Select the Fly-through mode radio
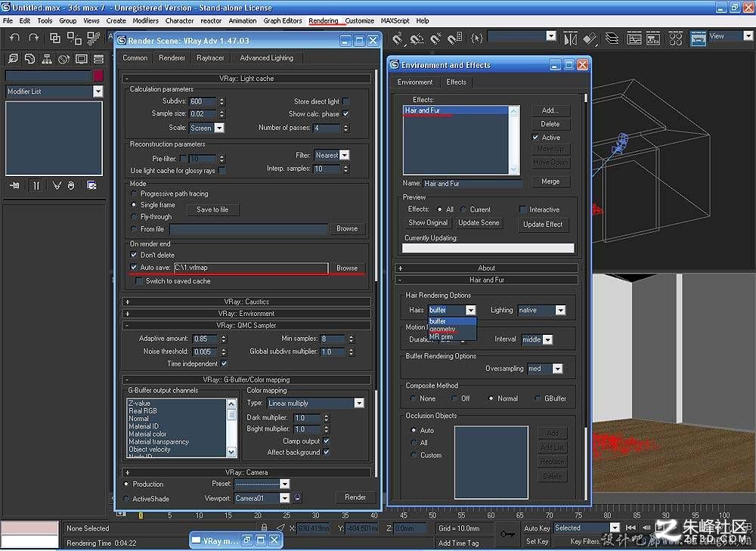This screenshot has width=756, height=551. click(134, 217)
